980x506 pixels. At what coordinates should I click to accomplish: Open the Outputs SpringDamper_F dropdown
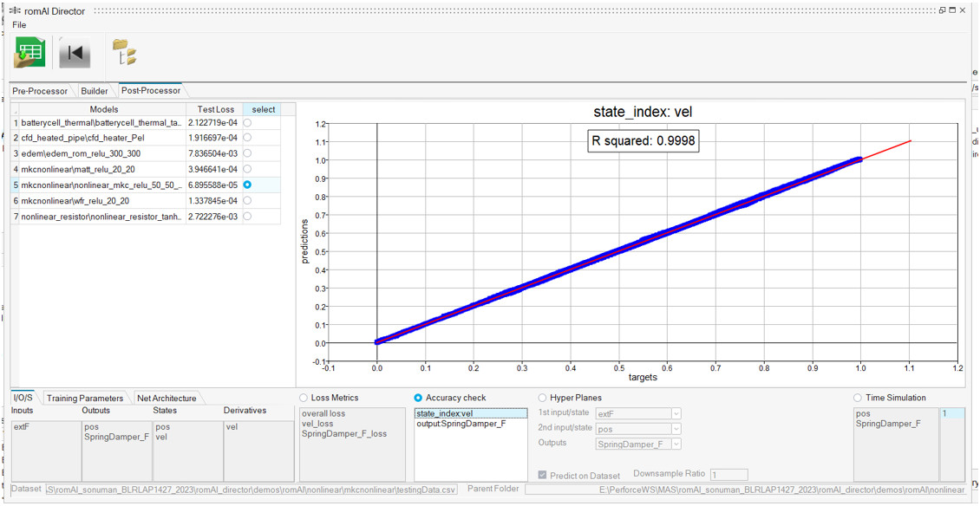point(638,444)
